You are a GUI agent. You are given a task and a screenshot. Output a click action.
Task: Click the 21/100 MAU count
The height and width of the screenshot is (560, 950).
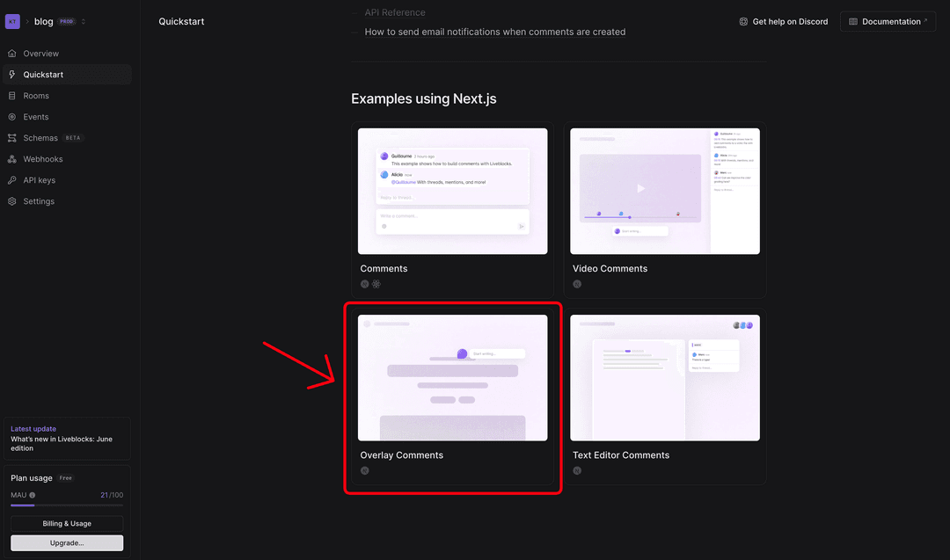(x=112, y=495)
